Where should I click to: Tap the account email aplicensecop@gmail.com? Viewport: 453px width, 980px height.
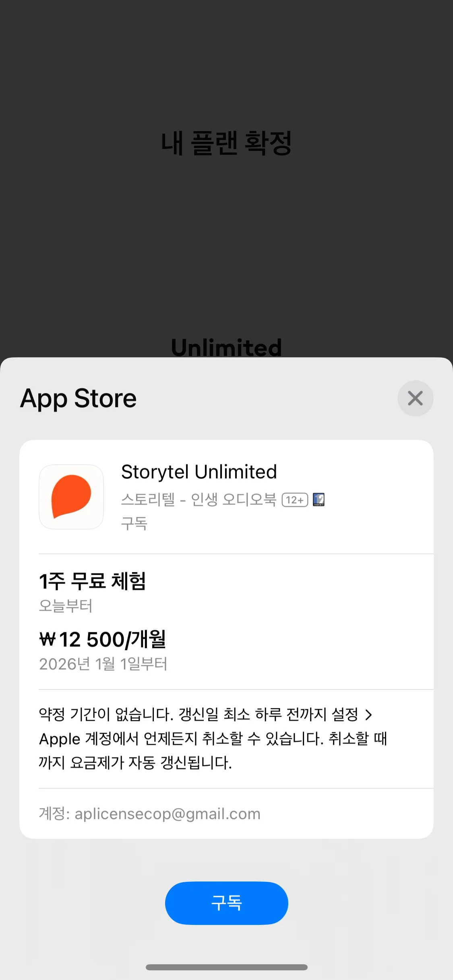[x=168, y=813]
